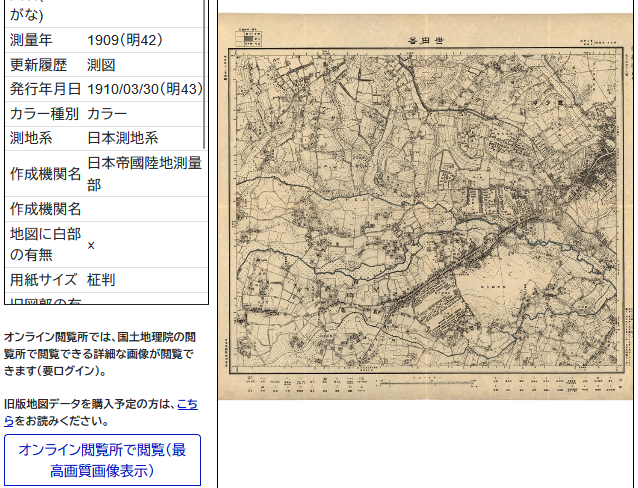Select the 測図 value cell

pos(101,65)
